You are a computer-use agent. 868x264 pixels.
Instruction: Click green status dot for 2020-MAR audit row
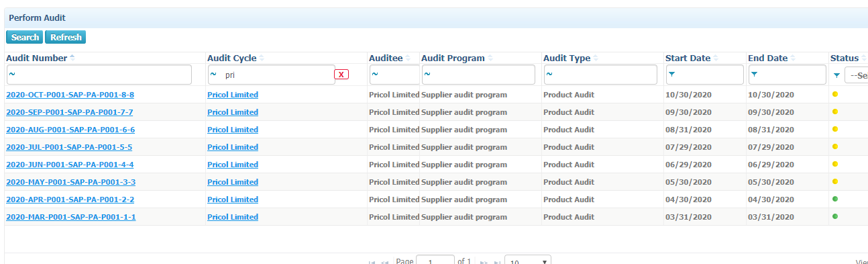pyautogui.click(x=835, y=216)
